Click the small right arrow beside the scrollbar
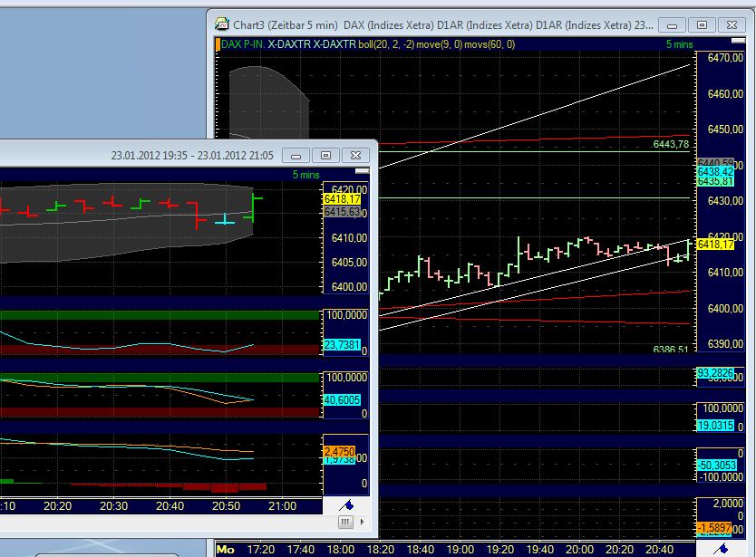756x557 pixels. click(361, 523)
